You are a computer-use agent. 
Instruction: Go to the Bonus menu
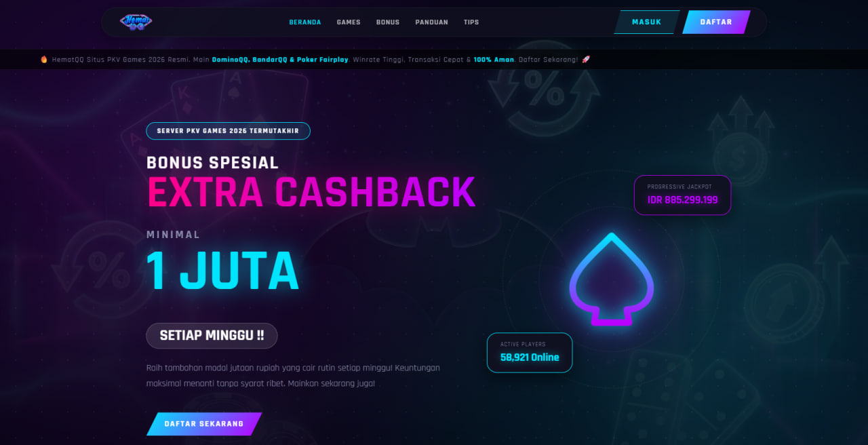[388, 22]
